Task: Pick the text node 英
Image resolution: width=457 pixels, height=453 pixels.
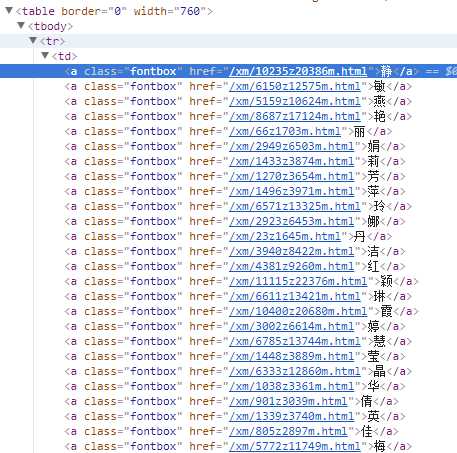Action: tap(373, 416)
